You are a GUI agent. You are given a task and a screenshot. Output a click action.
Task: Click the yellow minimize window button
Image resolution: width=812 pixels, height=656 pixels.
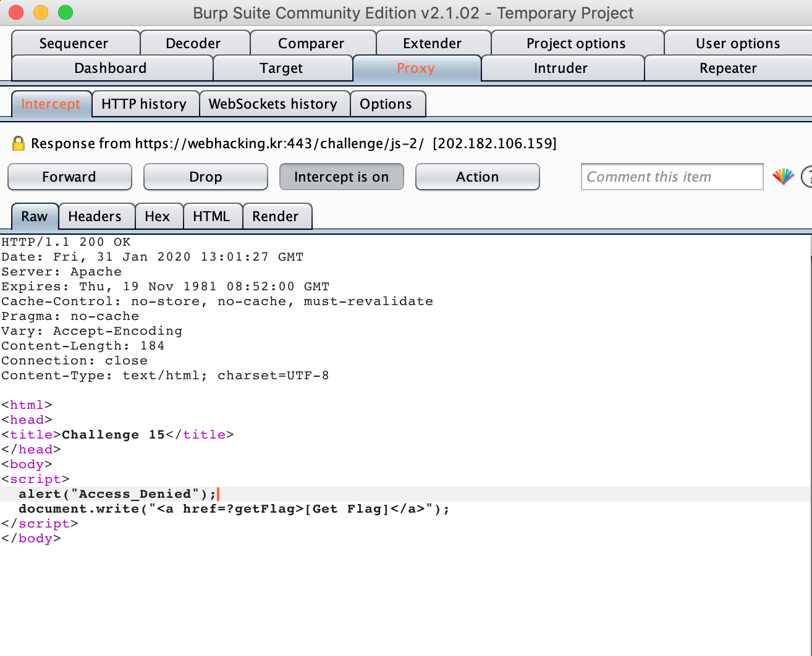(x=41, y=12)
